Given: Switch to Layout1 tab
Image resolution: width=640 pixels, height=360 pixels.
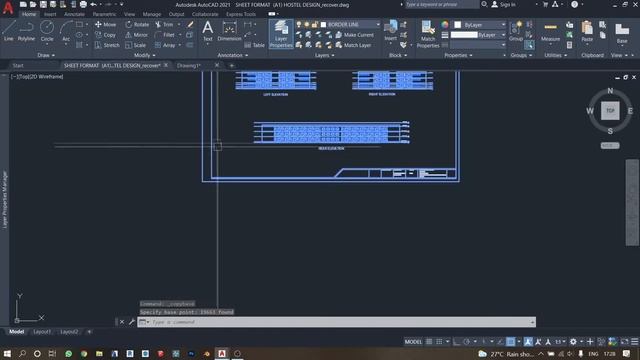Looking at the screenshot, I should [42, 332].
